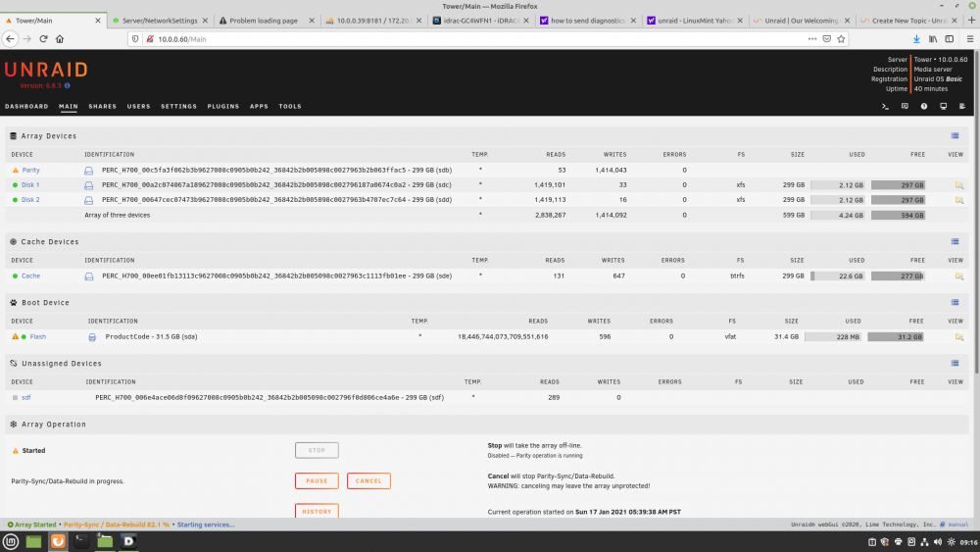Click the help question mark icon
The width and height of the screenshot is (980, 552).
pyautogui.click(x=924, y=106)
